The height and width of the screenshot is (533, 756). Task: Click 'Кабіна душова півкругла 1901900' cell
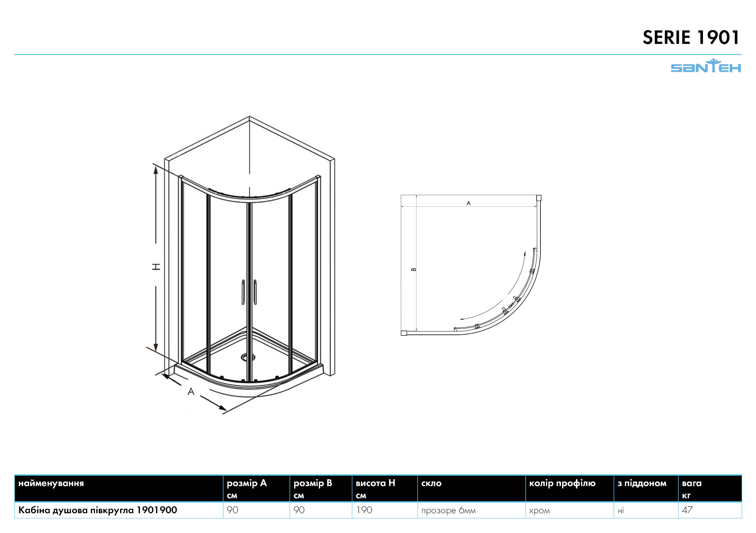click(98, 510)
